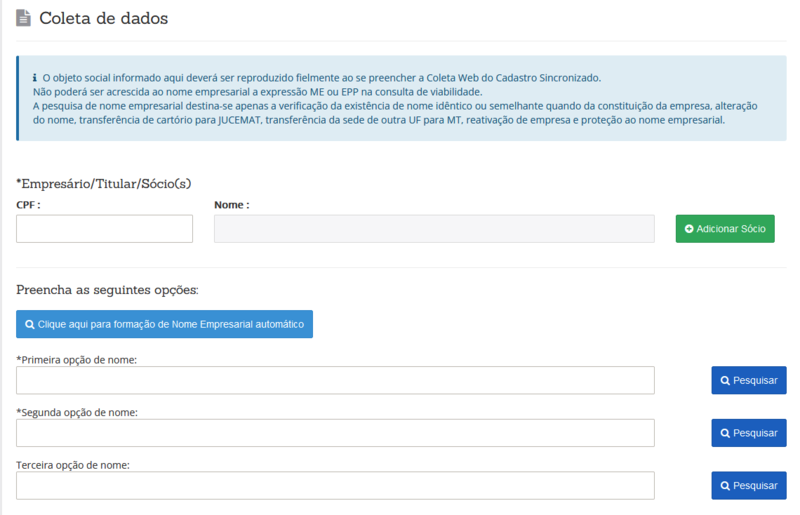800x515 pixels.
Task: Click the info icon in the blue notice
Action: [x=35, y=77]
